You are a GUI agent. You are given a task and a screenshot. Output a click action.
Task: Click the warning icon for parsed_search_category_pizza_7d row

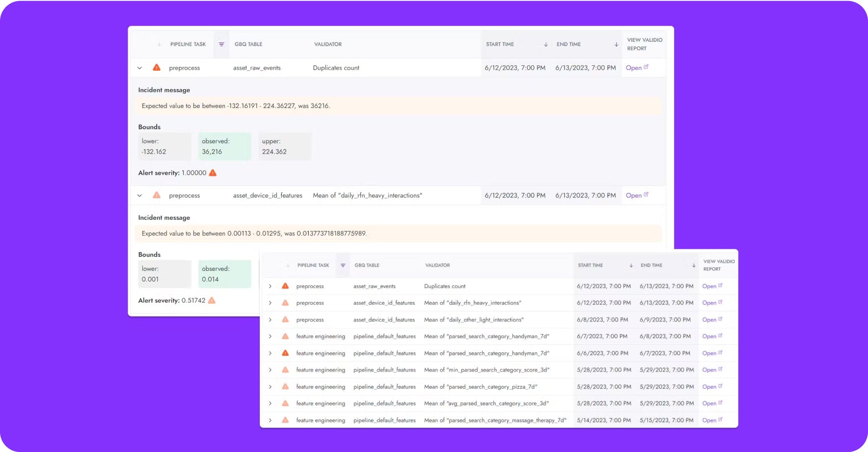pyautogui.click(x=285, y=386)
